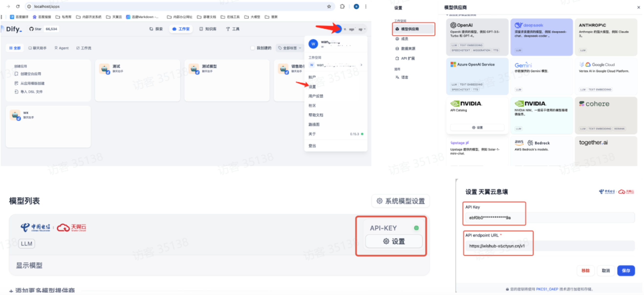644x295 pixels.
Task: Toggle the 我创建的 checkbox
Action: point(253,48)
